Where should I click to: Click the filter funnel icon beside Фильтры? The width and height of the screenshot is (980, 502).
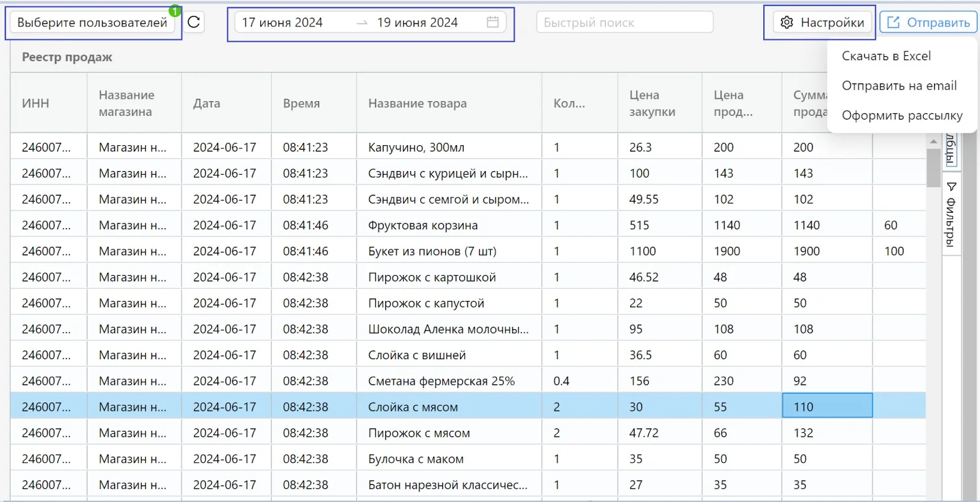[x=951, y=186]
